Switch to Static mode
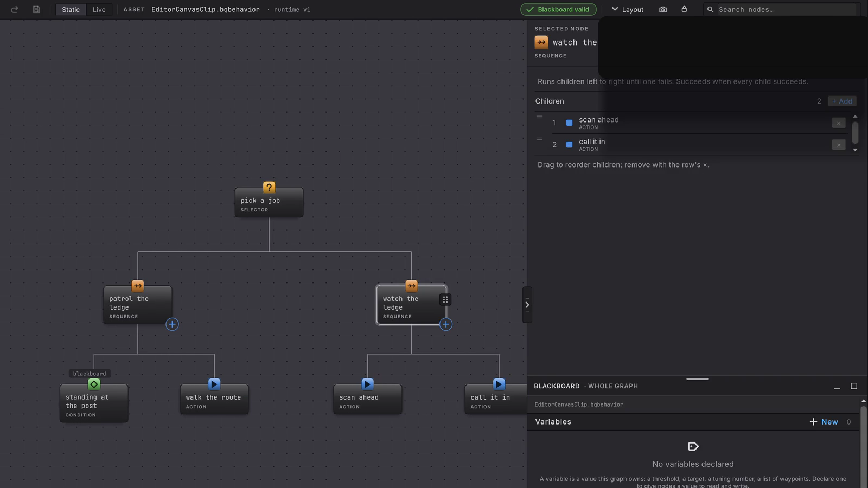Viewport: 868px width, 488px height. click(x=71, y=9)
